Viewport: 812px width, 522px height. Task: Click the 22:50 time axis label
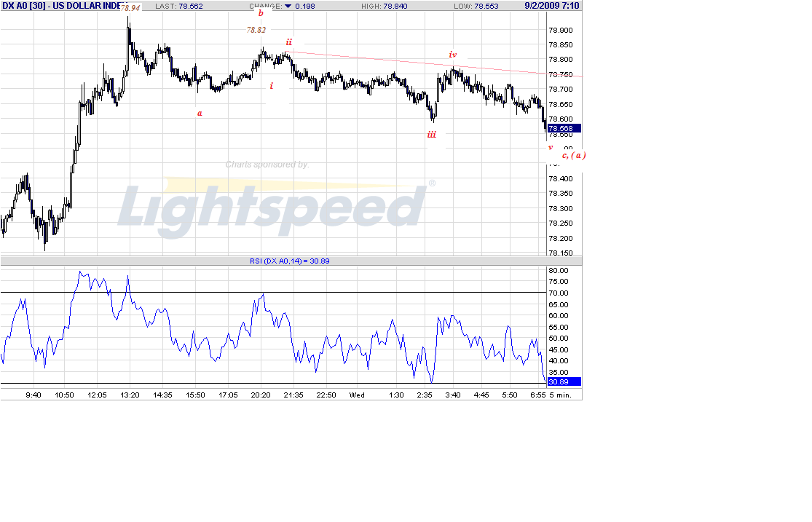[326, 395]
